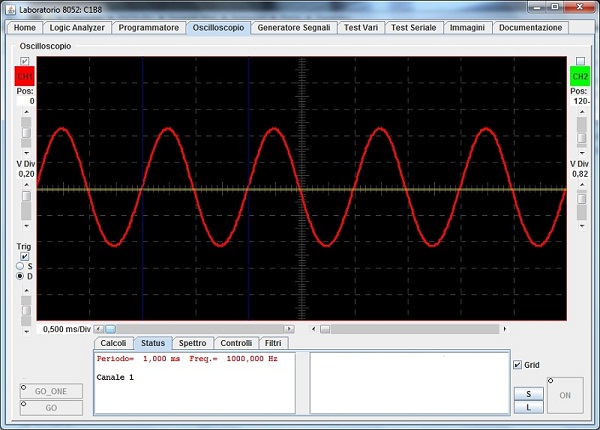Switch to the Logic Analyzer tab
This screenshot has height=430, width=600.
coord(78,28)
